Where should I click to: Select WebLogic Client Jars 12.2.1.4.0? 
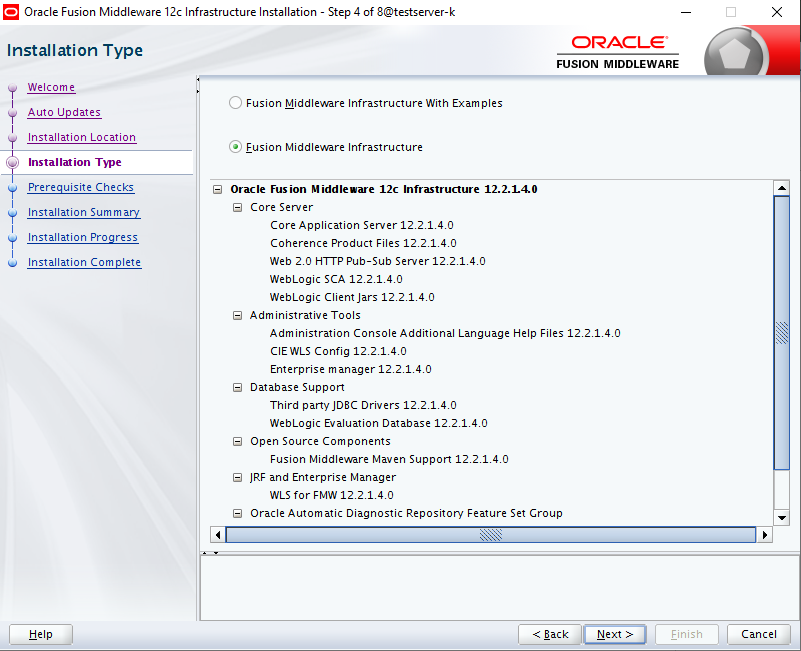(352, 297)
